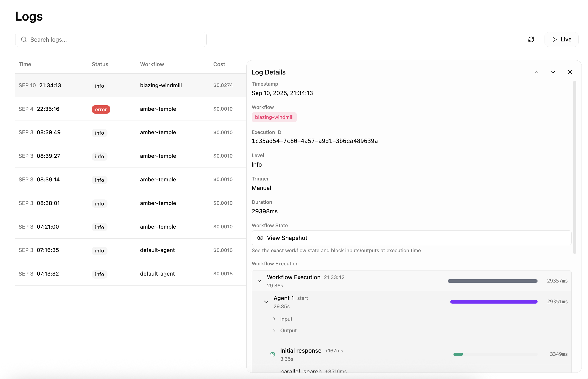Click the CPU icon next to Initial response

point(272,354)
